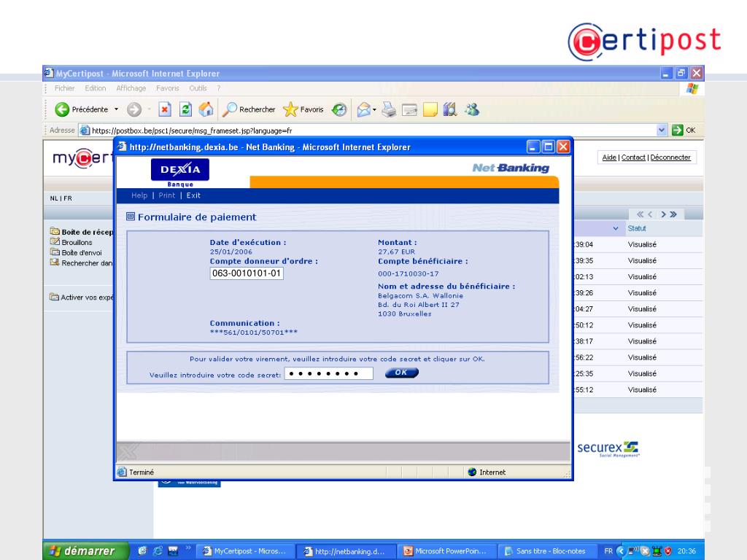Click the amount text 27,67 EUR

click(396, 252)
